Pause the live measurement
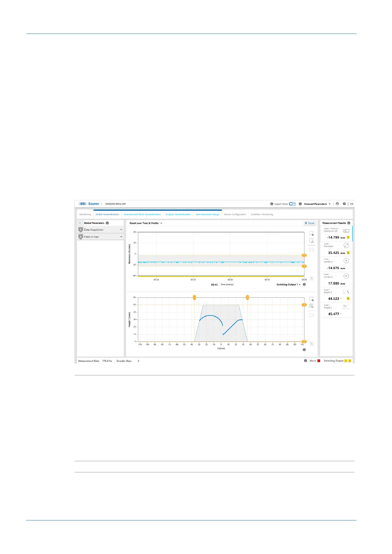Image resolution: width=392 pixels, height=554 pixels. click(x=310, y=223)
